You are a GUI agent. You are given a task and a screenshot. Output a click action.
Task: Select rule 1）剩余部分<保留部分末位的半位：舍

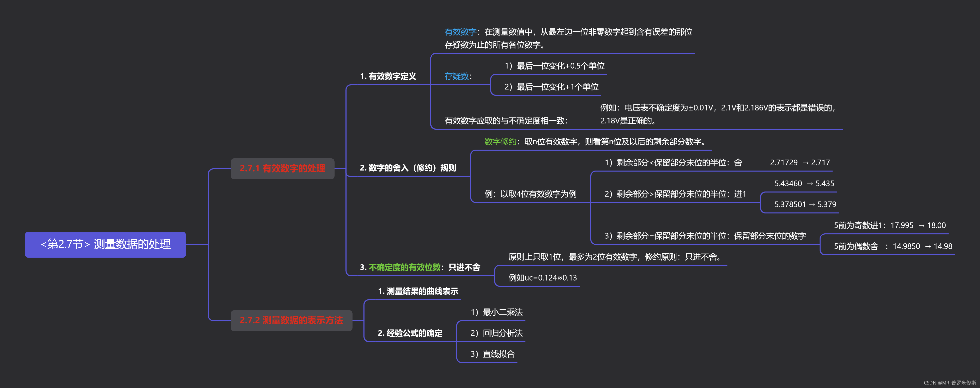point(673,162)
